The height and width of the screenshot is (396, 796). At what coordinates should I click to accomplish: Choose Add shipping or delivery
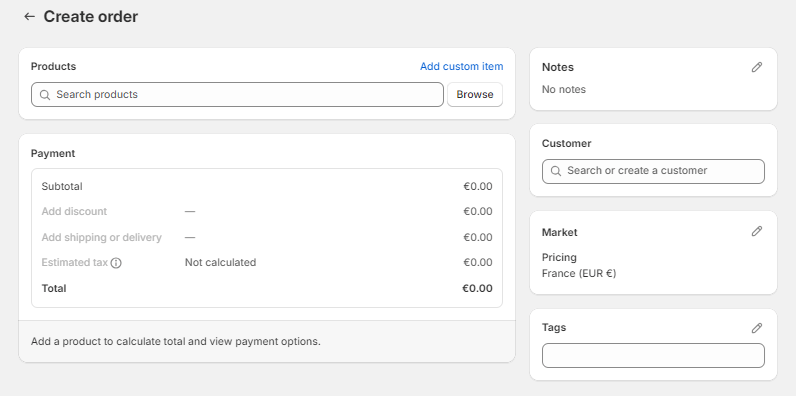pos(102,237)
